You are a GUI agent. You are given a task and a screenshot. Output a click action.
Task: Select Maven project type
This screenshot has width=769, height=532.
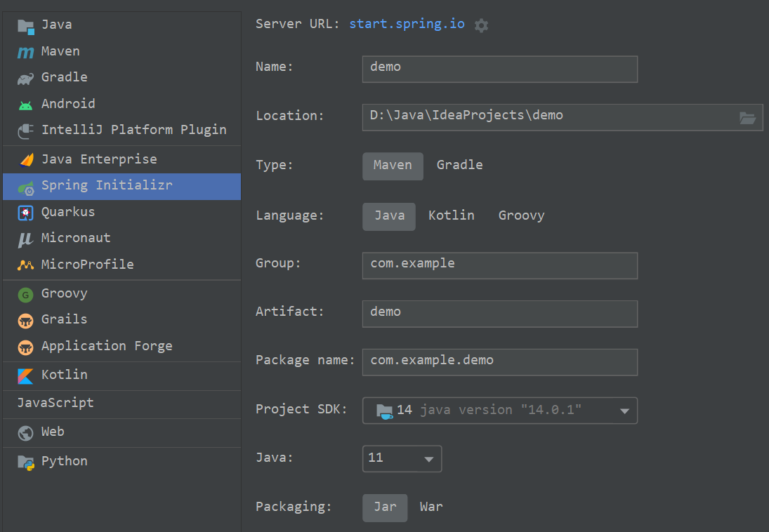pyautogui.click(x=393, y=166)
